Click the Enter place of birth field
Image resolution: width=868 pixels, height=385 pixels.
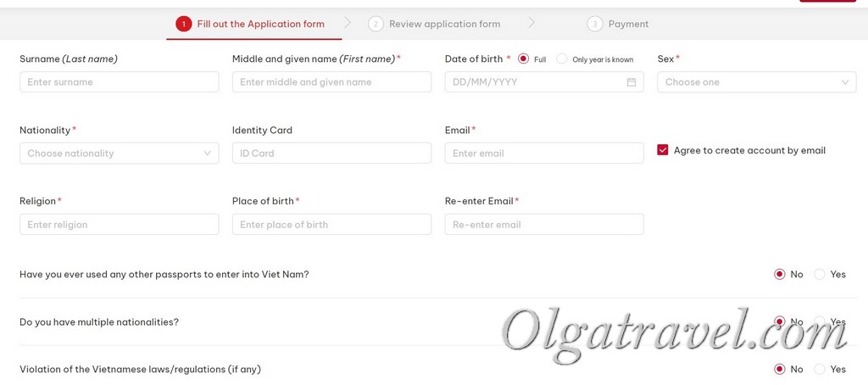point(331,225)
